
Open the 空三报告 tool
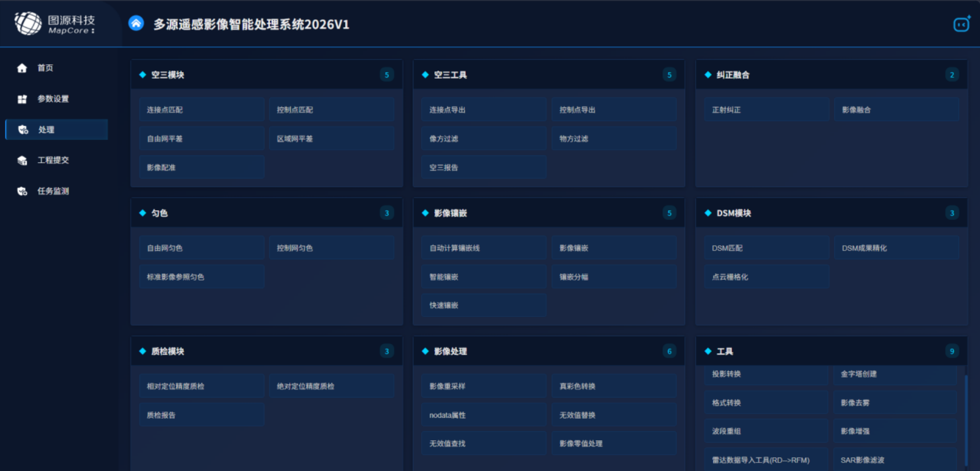coord(485,167)
